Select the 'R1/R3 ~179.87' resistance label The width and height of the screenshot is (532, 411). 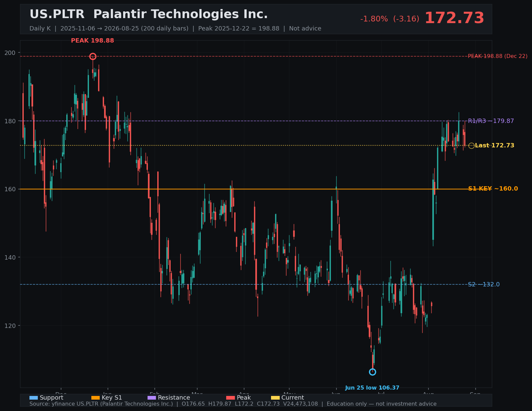491,121
